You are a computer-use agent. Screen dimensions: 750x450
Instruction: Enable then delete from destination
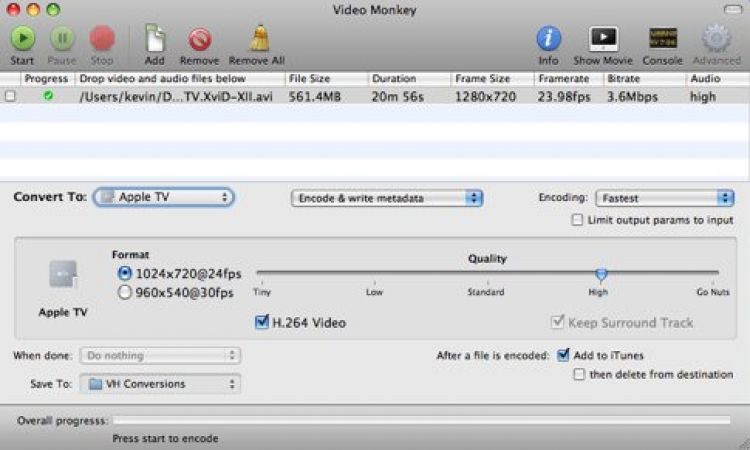[579, 374]
